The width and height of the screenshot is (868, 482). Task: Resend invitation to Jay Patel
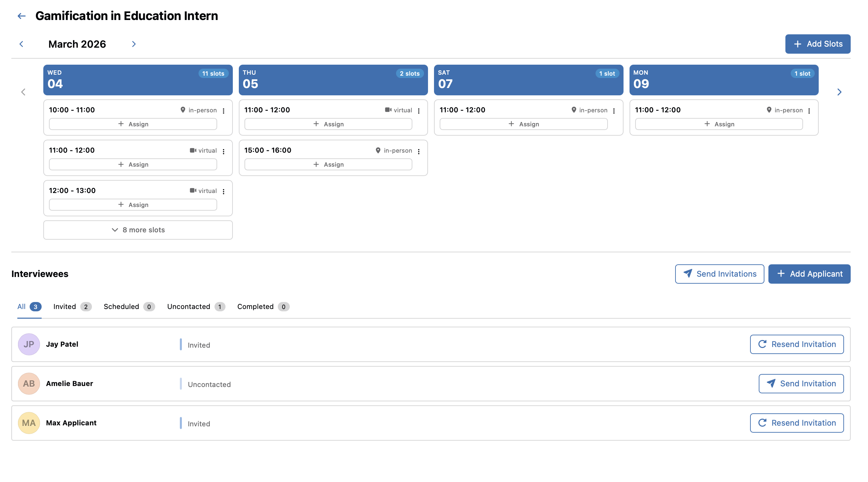[x=797, y=344]
